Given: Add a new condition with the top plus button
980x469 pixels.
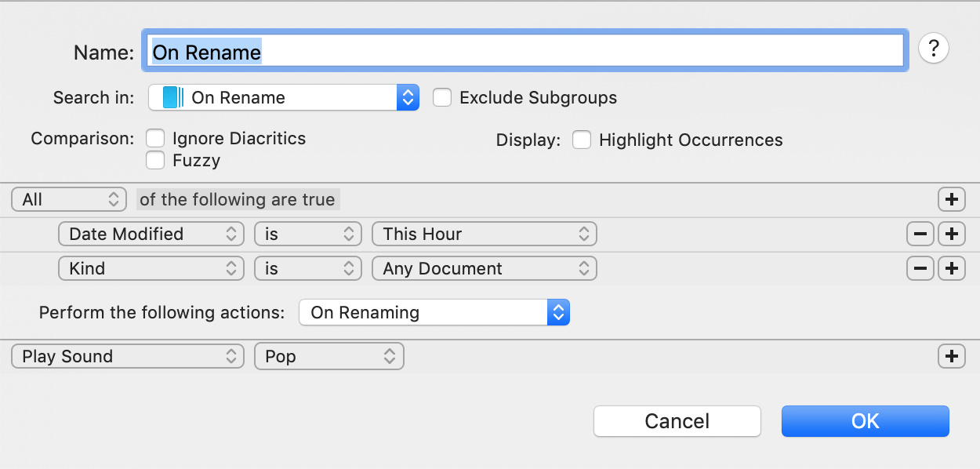Looking at the screenshot, I should (952, 199).
